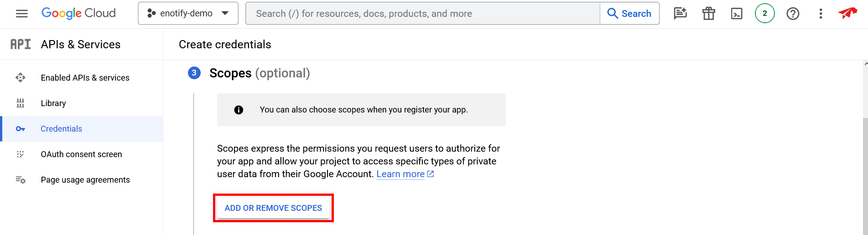Viewport: 868px width, 235px height.
Task: Click the Google Cloud logo
Action: pyautogui.click(x=78, y=13)
